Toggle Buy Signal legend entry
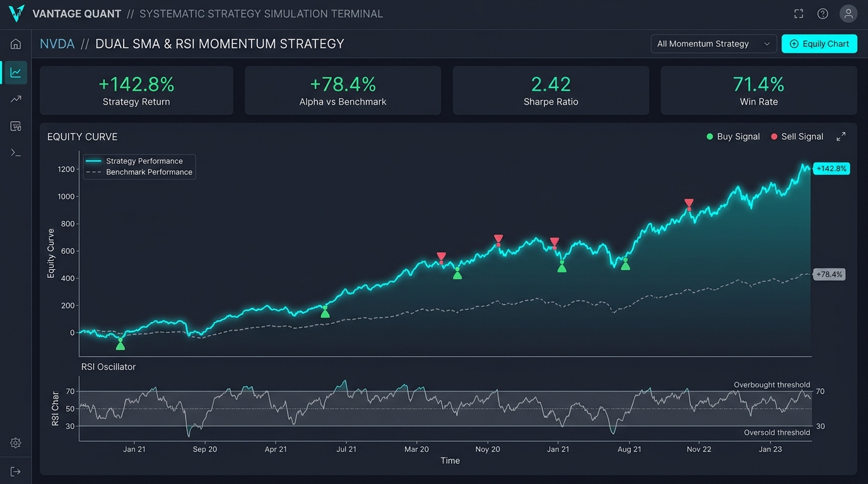The width and height of the screenshot is (868, 484). (x=733, y=137)
